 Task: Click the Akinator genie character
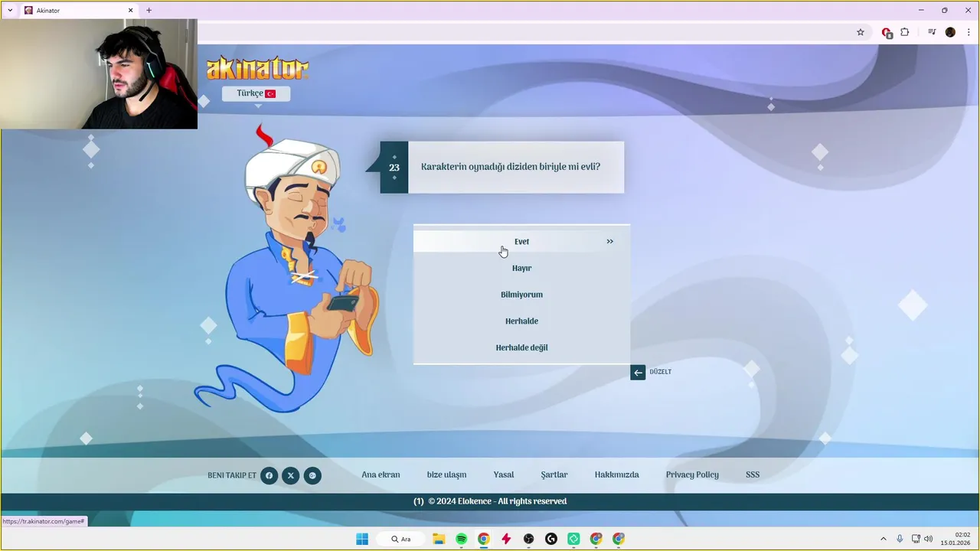pyautogui.click(x=288, y=268)
